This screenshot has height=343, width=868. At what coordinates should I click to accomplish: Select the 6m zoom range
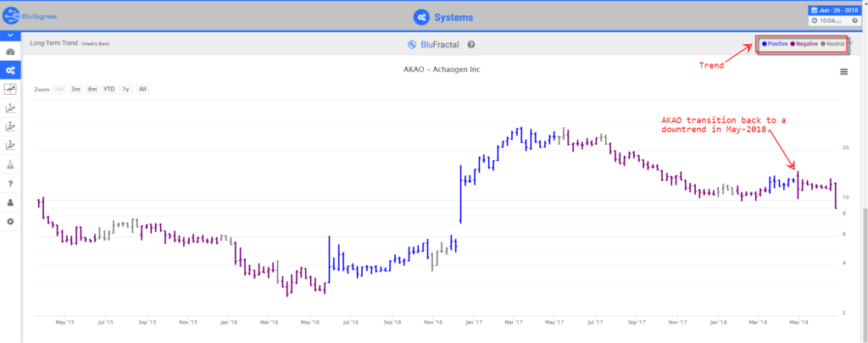point(92,89)
